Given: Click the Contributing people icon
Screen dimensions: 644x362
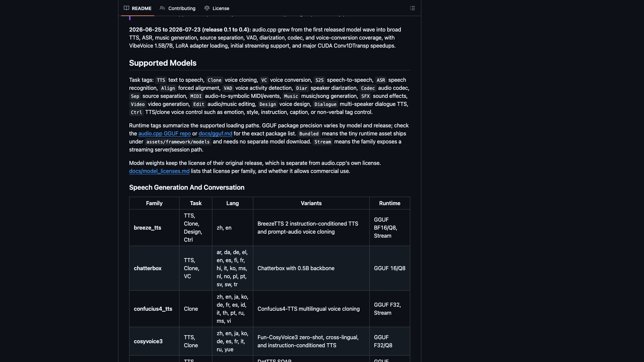Looking at the screenshot, I should click(162, 8).
